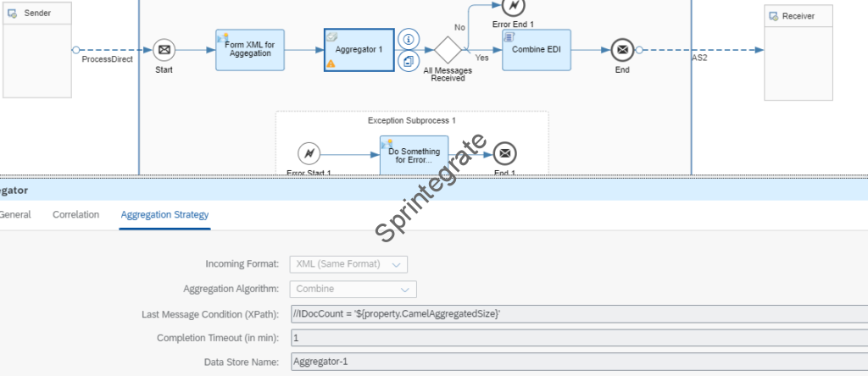Switch to the Correlation tab
868x376 pixels.
75,215
